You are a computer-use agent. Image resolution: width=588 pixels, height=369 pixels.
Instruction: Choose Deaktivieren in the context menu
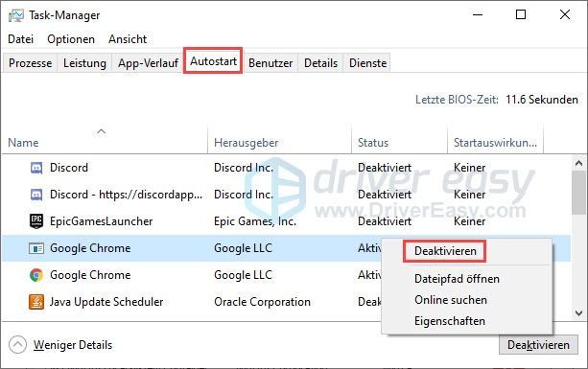445,251
